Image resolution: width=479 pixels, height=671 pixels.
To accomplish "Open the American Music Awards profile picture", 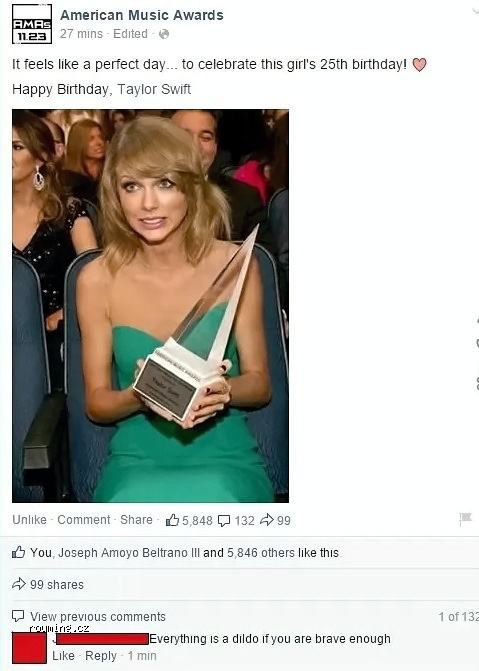I will (32, 24).
